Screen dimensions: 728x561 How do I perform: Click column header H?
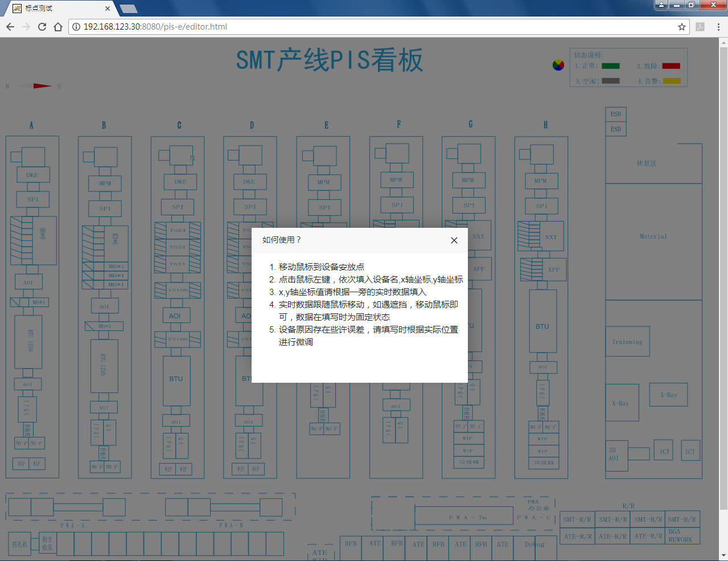tap(545, 125)
